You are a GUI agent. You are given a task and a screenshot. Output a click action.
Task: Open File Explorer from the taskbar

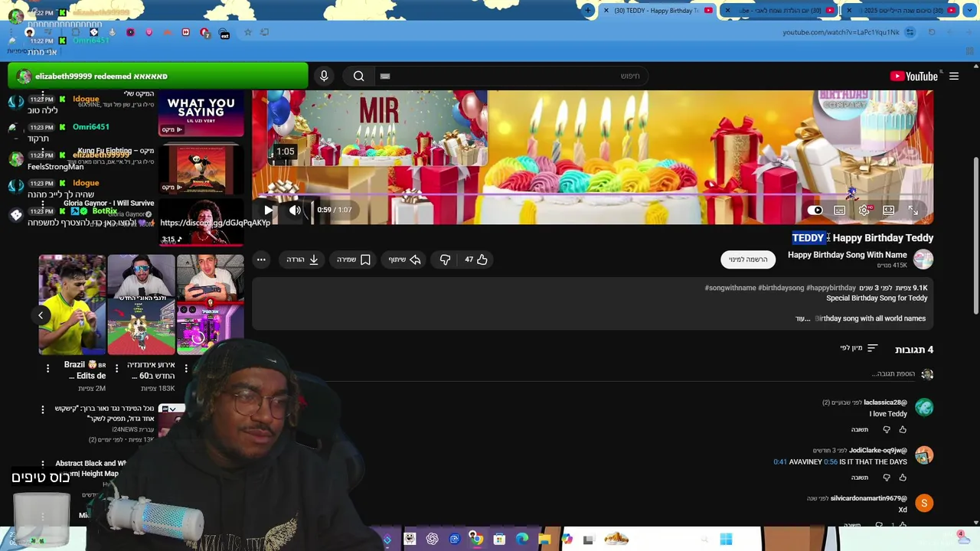coord(544,540)
